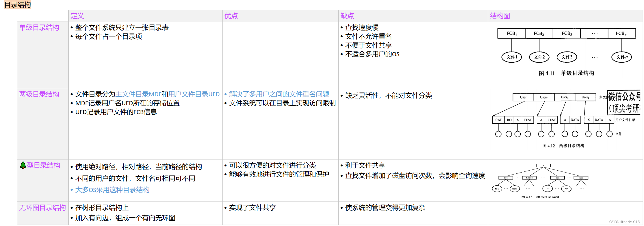The image size is (644, 226).
Task: Click the User2 box in the two-level diagram
Action: (x=544, y=97)
